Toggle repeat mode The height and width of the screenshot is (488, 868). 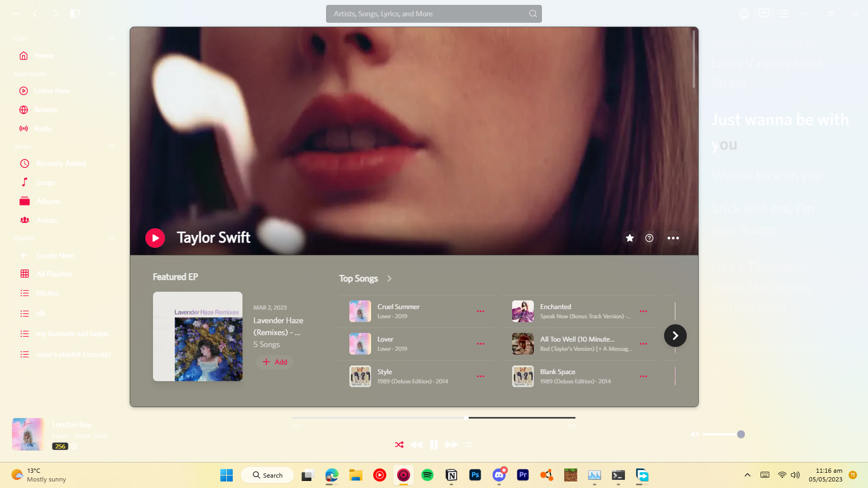[x=469, y=445]
